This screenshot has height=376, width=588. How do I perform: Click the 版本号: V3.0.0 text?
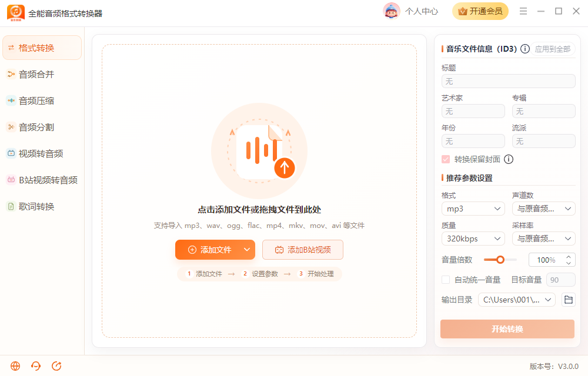coord(554,366)
